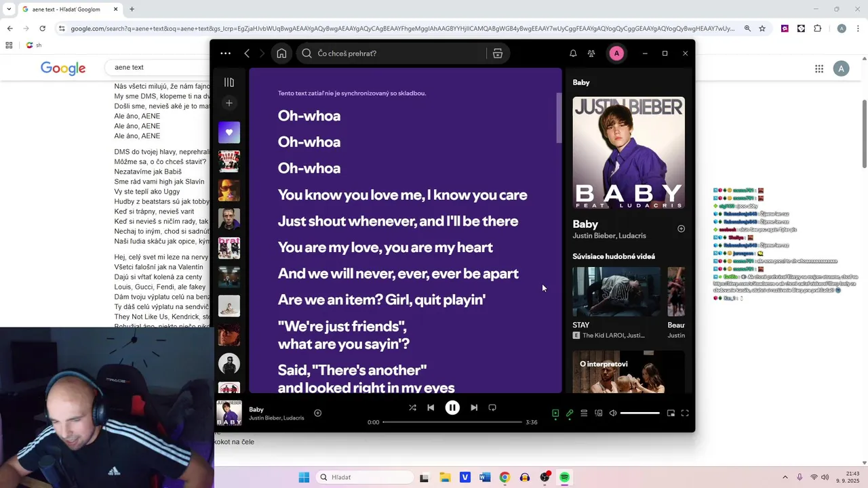Image resolution: width=868 pixels, height=488 pixels.
Task: Show hidden system tray icons
Action: (x=785, y=477)
